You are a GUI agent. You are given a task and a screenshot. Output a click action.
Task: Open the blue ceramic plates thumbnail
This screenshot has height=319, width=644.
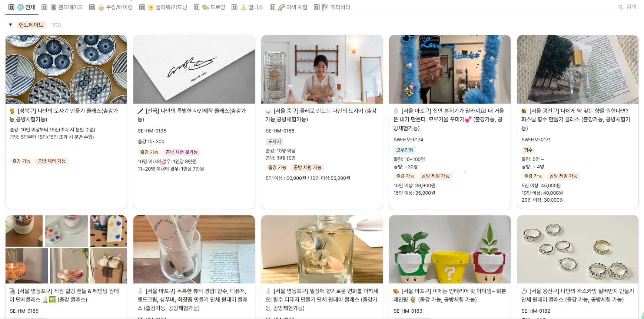click(66, 69)
